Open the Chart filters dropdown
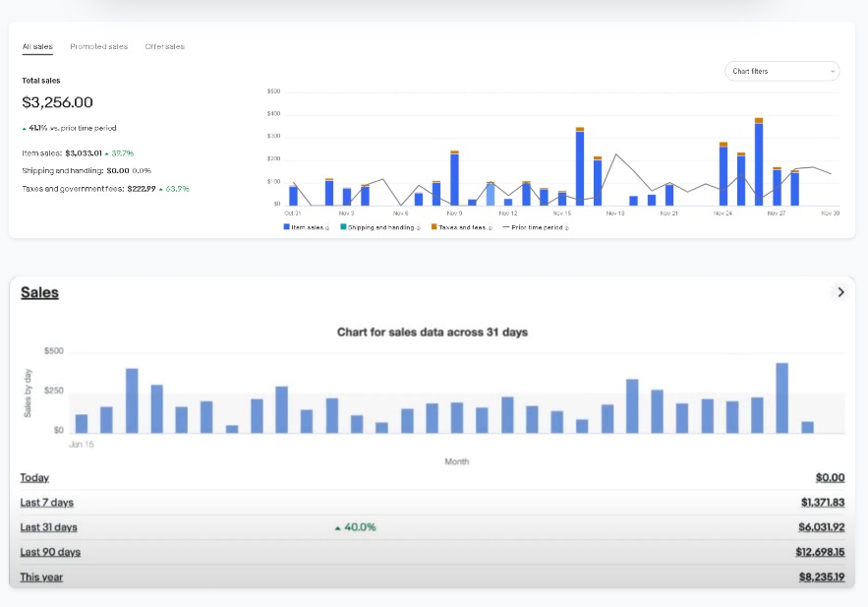The width and height of the screenshot is (868, 607). (781, 71)
